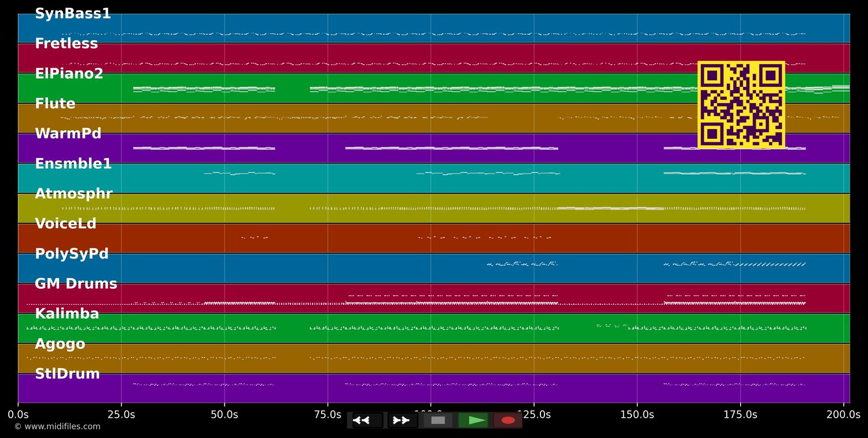Click the StlDrum track name
The width and height of the screenshot is (868, 438).
tap(67, 374)
